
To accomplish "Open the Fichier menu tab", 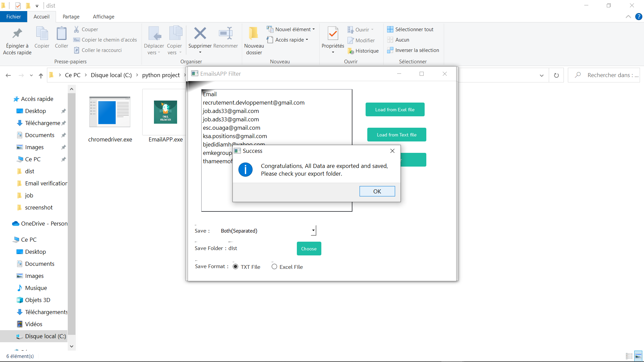I will point(13,17).
